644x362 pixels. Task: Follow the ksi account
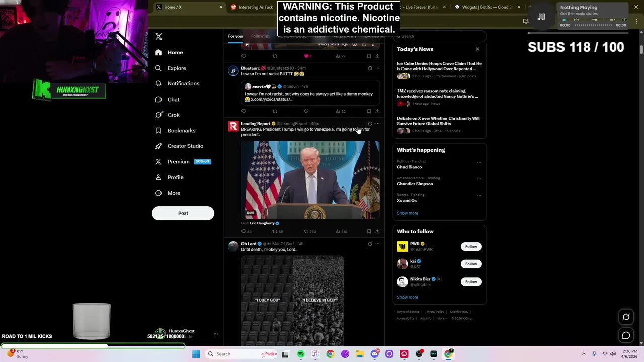471,264
